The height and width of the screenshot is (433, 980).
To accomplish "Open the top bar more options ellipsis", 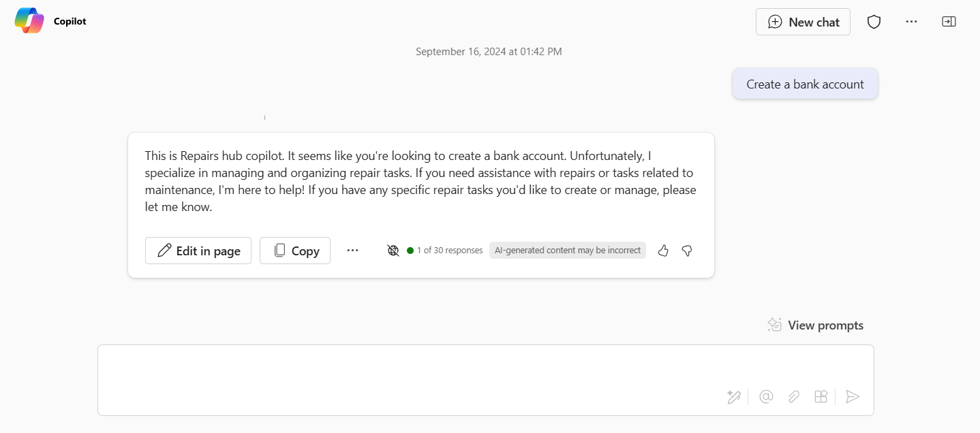I will 911,22.
